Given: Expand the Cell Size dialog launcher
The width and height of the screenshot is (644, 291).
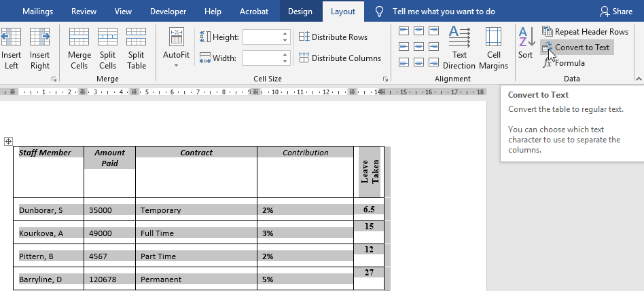Looking at the screenshot, I should pyautogui.click(x=385, y=79).
